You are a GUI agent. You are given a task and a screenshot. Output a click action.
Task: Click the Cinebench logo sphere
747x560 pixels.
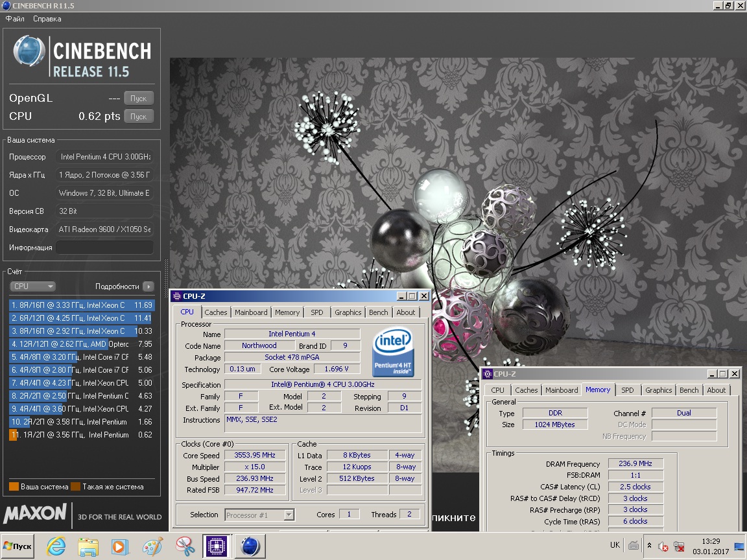[x=29, y=51]
